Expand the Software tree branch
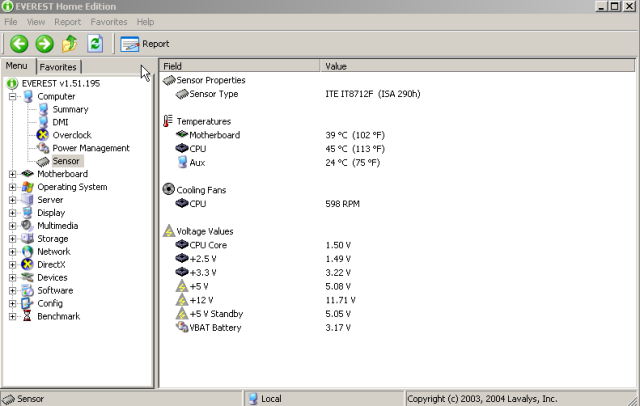Viewport: 640px width, 406px height. [13, 291]
